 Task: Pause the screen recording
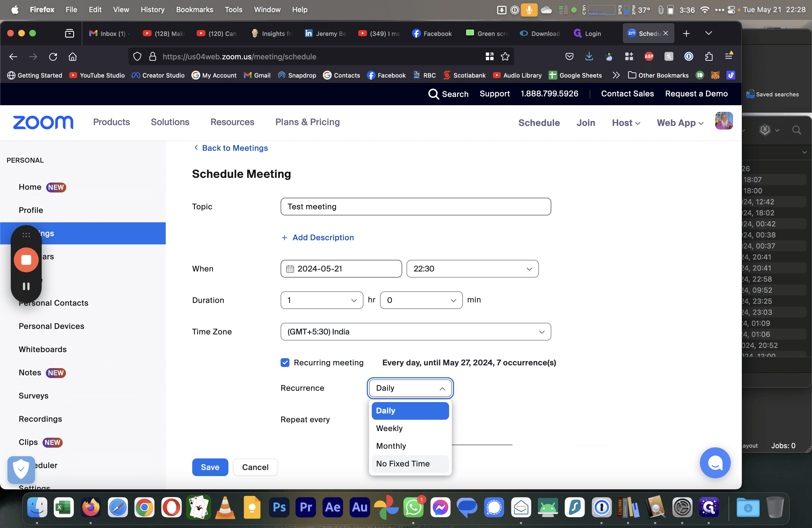click(x=26, y=286)
